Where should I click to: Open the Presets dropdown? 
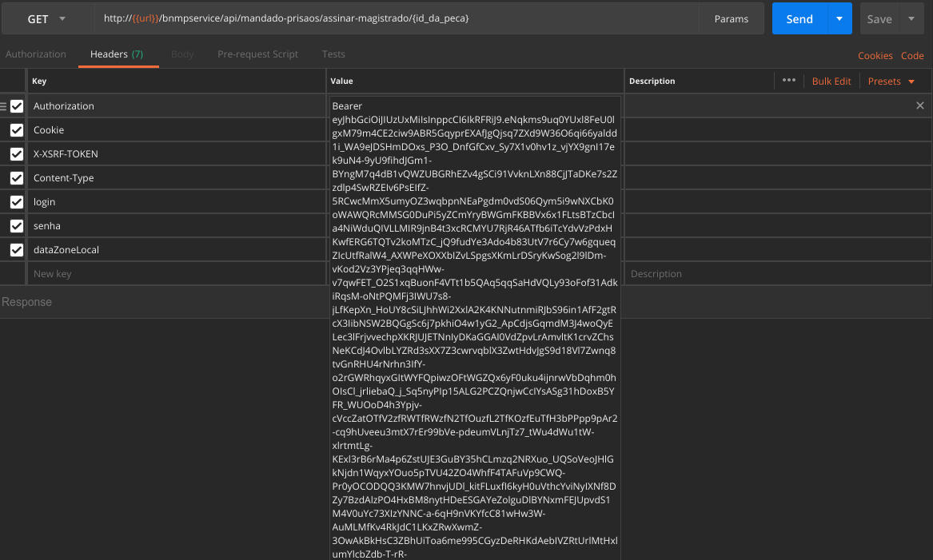(891, 81)
